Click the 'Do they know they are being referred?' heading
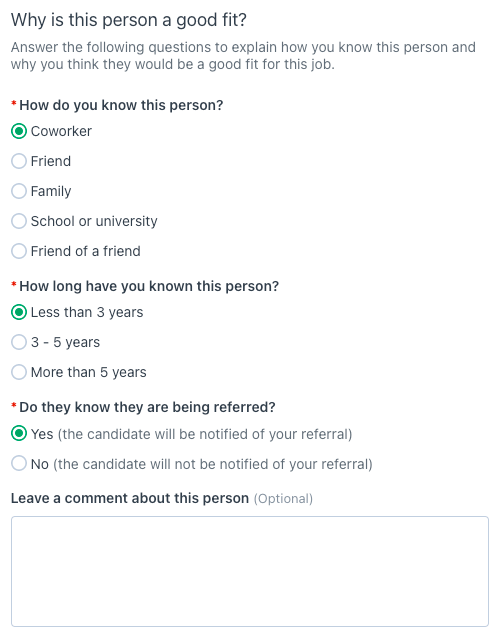499x638 pixels. pyautogui.click(x=147, y=407)
